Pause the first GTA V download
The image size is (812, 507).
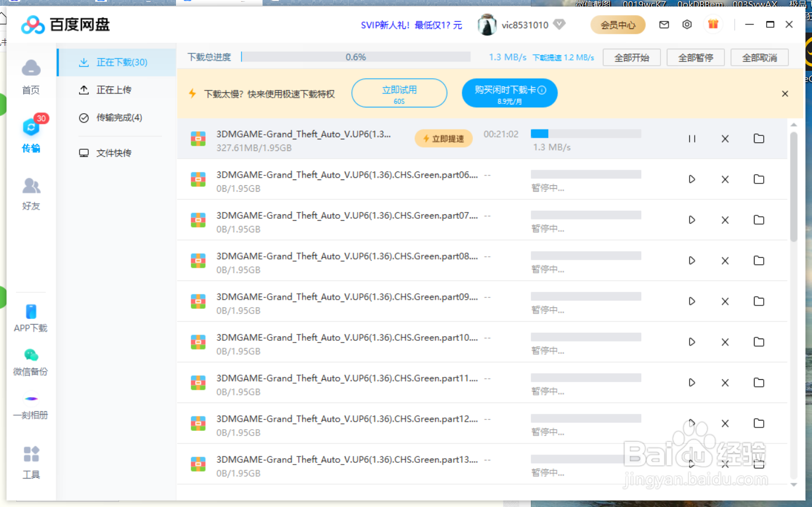[x=692, y=139]
